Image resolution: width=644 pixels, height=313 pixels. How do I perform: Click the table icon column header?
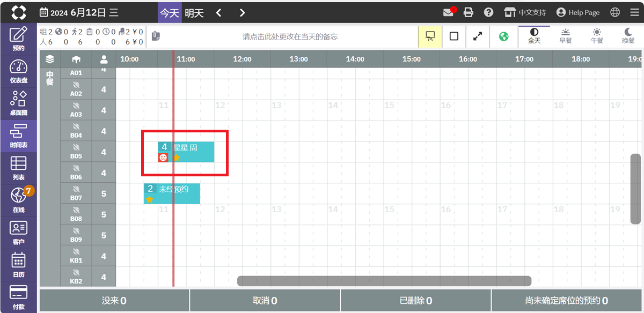click(x=76, y=59)
